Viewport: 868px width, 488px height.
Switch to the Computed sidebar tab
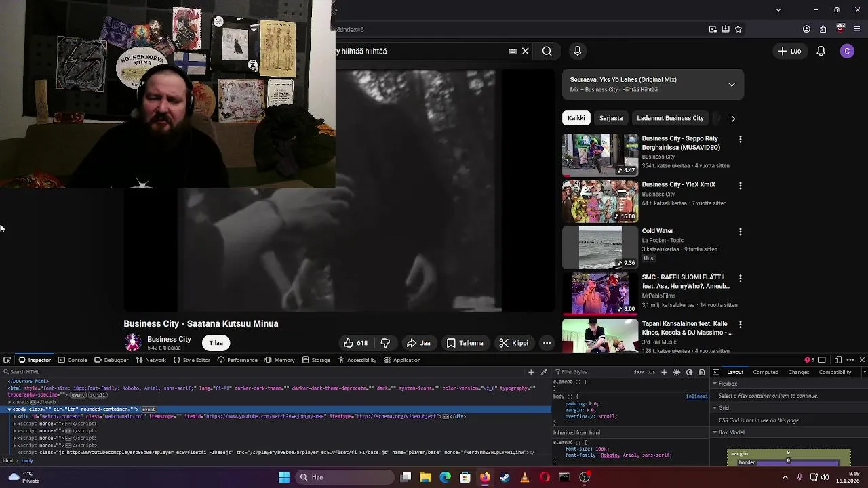(766, 372)
